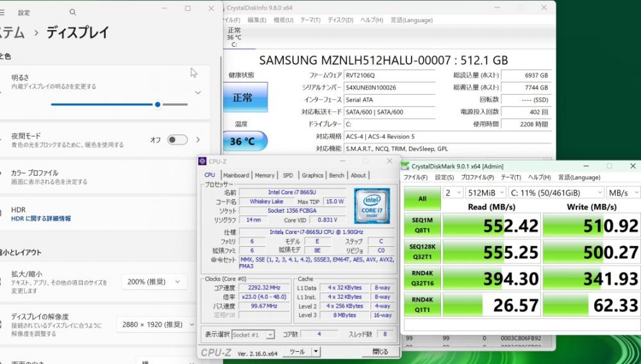Open the Socket #1 selection dropdown in CPU-Z
641x364 pixels.
tap(253, 335)
